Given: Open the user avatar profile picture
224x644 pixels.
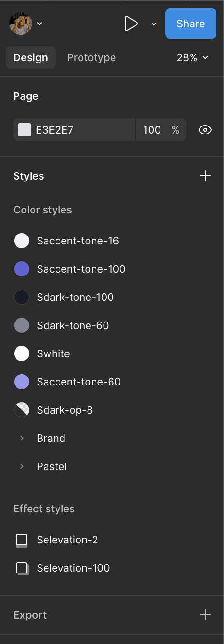Looking at the screenshot, I should click(x=21, y=24).
